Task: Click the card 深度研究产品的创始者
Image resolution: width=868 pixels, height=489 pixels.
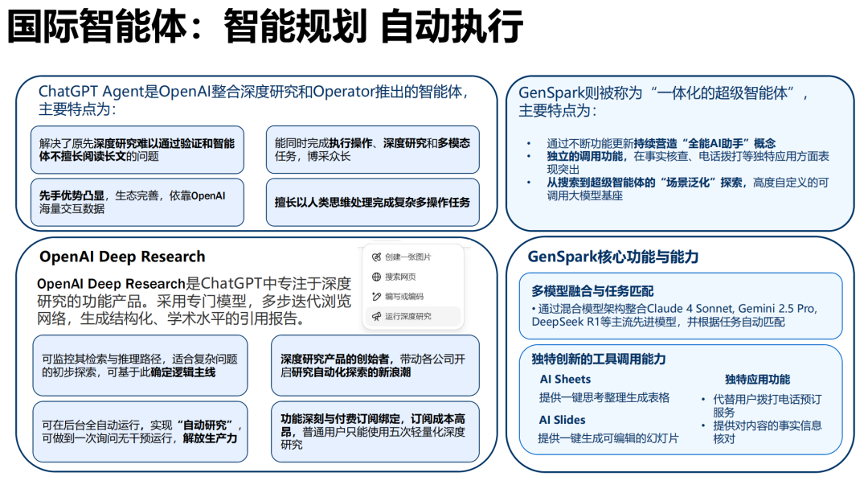Action: click(x=375, y=365)
